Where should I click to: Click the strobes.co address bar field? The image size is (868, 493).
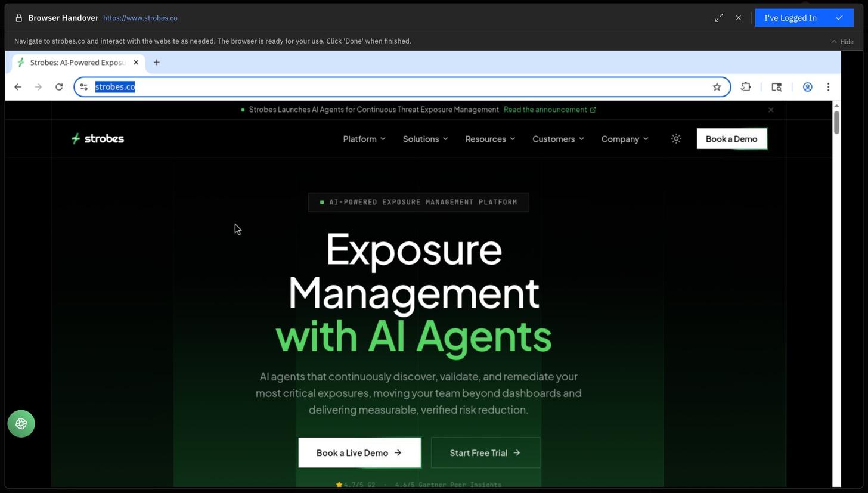402,87
